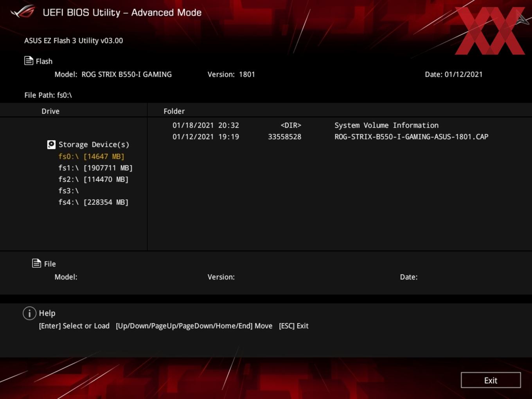
Task: Click the date 01/18/2021 20:32
Action: coord(206,125)
